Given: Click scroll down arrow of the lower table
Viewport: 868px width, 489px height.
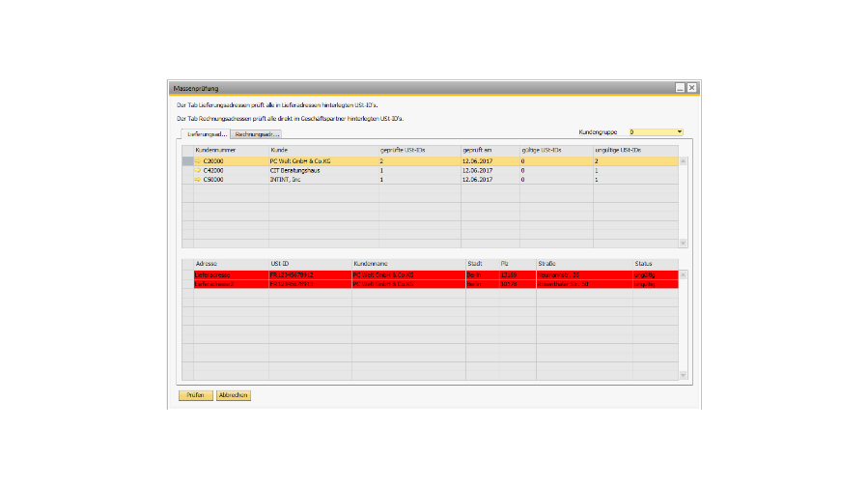Looking at the screenshot, I should pos(684,375).
